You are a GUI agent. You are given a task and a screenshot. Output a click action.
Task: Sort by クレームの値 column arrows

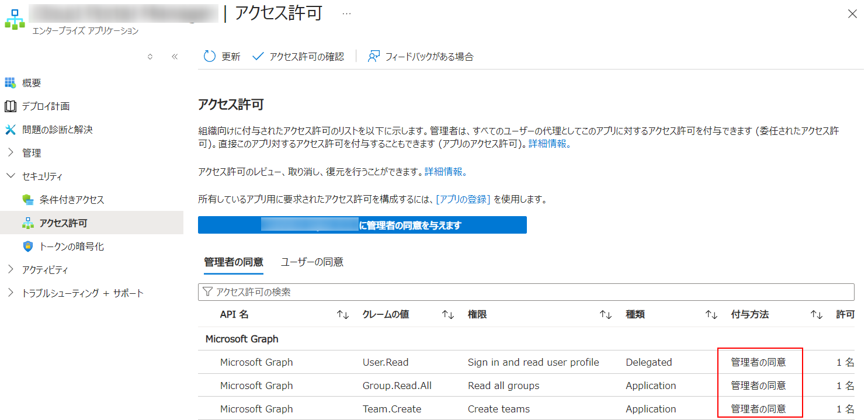point(448,315)
